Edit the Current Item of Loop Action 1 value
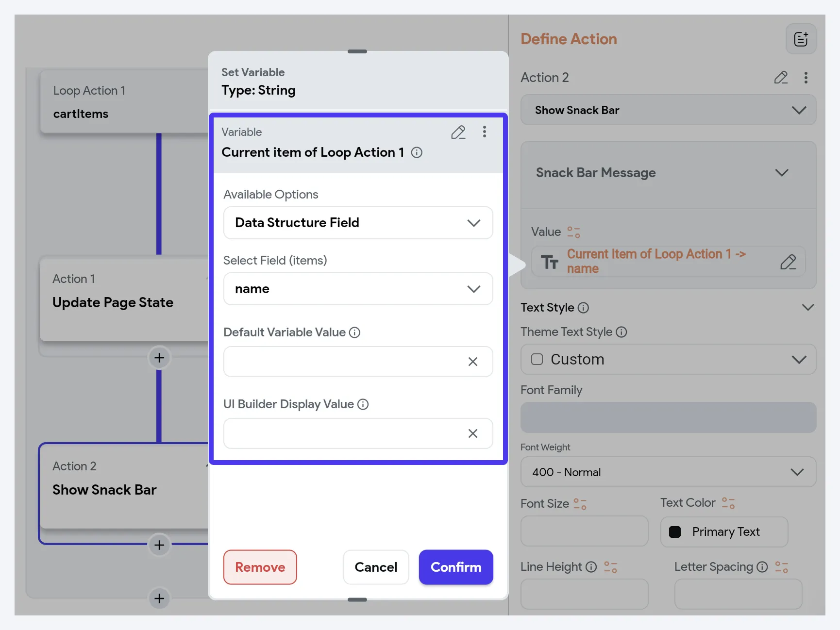The image size is (840, 630). (x=788, y=262)
